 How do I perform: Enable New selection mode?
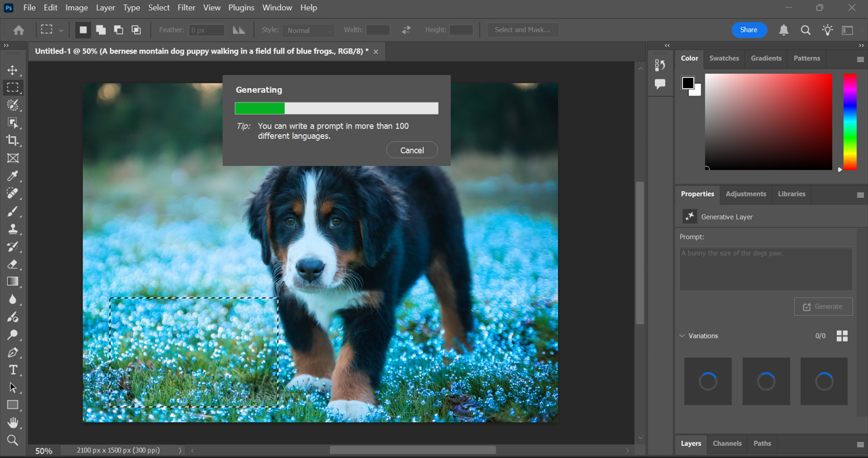pos(83,30)
